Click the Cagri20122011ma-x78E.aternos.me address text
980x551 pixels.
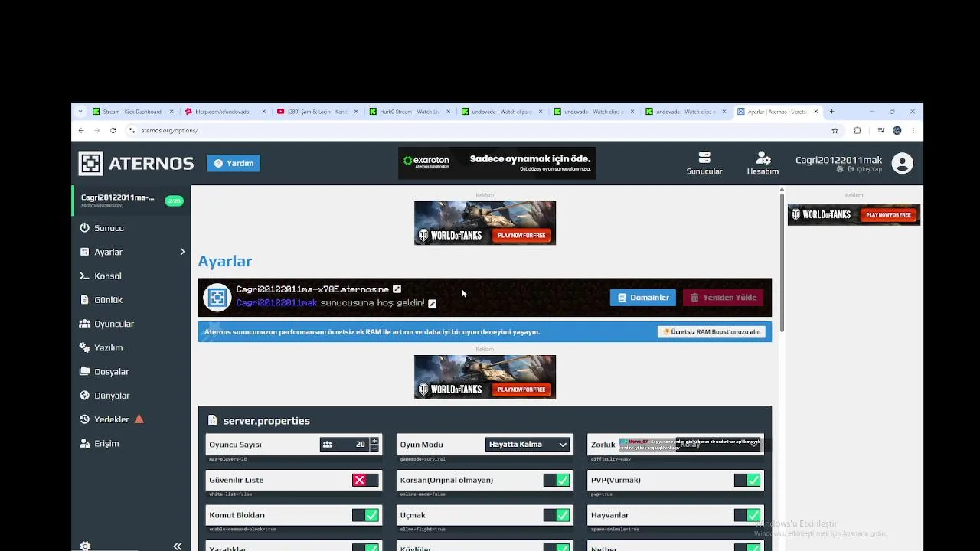(x=312, y=289)
